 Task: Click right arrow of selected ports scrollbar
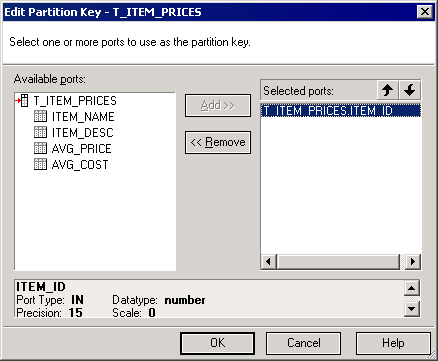point(413,262)
